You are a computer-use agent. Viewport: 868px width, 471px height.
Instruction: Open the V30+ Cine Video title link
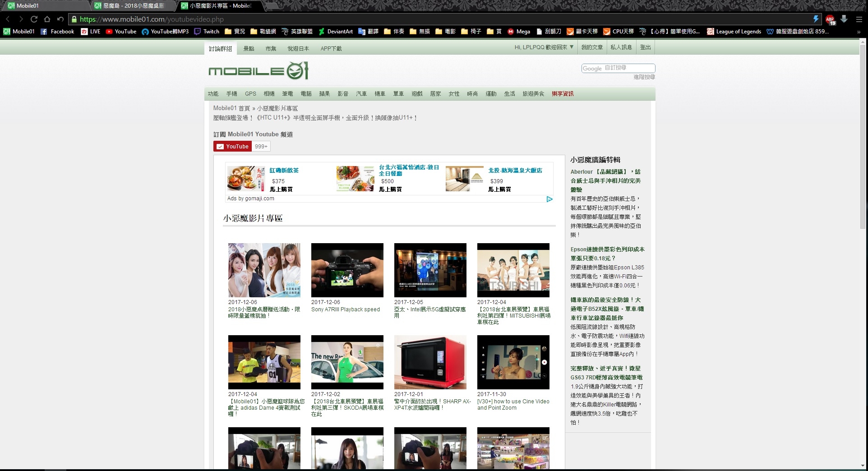pyautogui.click(x=513, y=404)
